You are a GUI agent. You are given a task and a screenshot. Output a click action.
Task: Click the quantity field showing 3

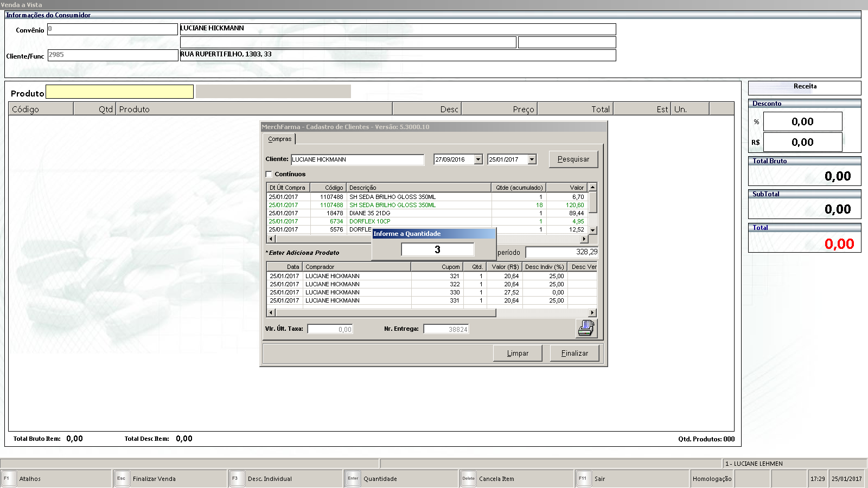tap(437, 249)
